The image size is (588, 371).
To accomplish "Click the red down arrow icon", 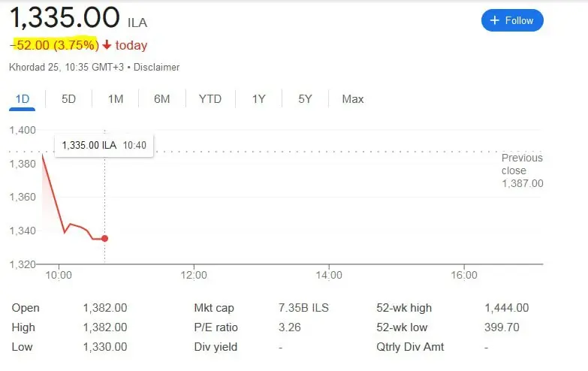I will (x=107, y=46).
